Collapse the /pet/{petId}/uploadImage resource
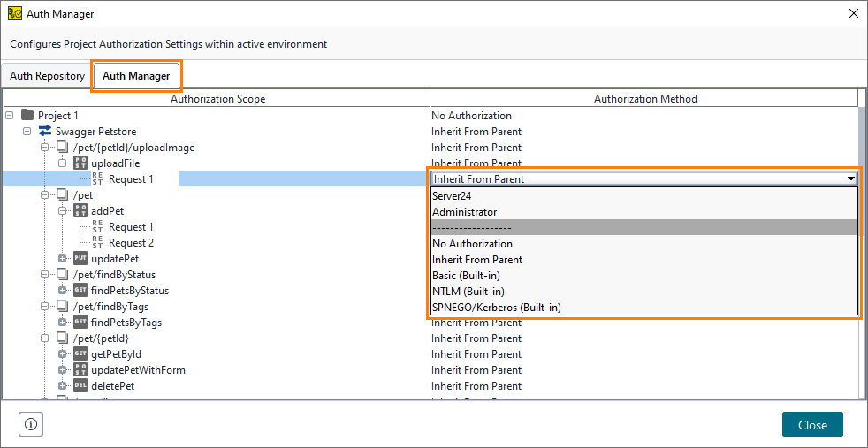This screenshot has height=448, width=868. click(x=44, y=148)
